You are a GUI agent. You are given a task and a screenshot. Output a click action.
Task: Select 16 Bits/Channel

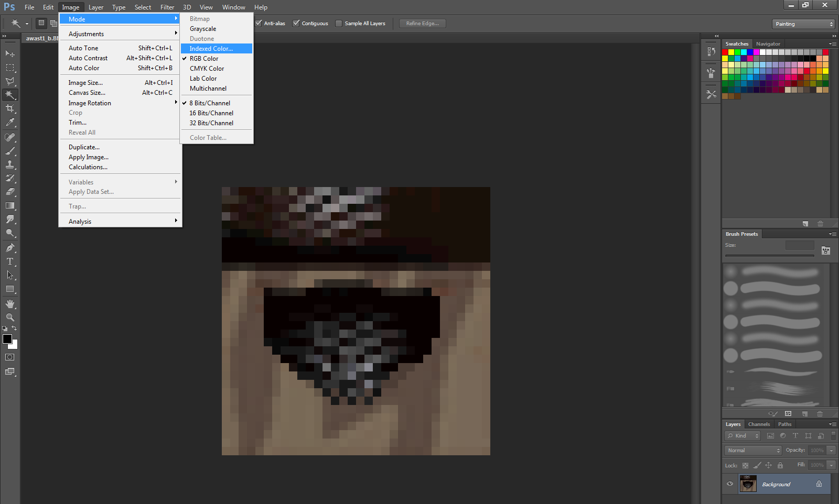[x=217, y=113]
